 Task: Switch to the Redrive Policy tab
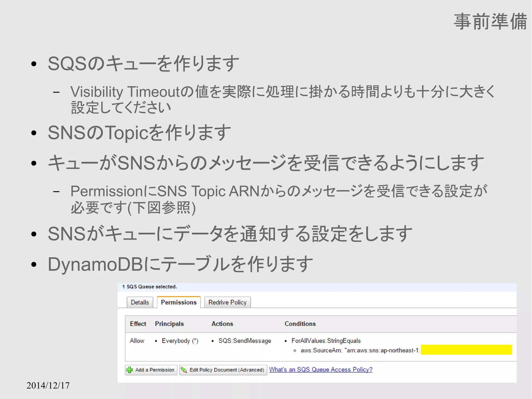(227, 302)
